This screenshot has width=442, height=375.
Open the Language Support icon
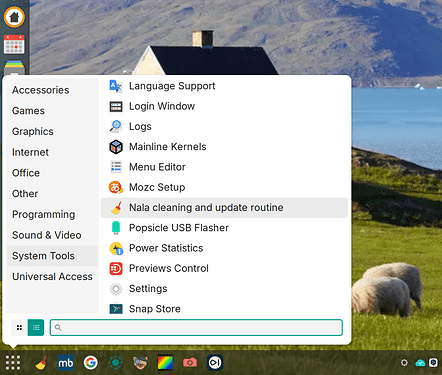[116, 86]
